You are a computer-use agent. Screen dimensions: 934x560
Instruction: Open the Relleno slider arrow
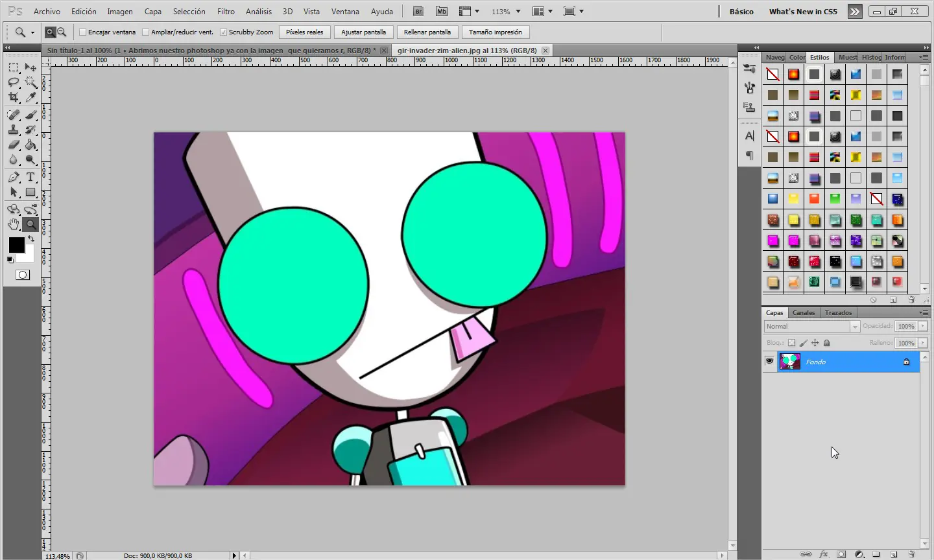(923, 343)
